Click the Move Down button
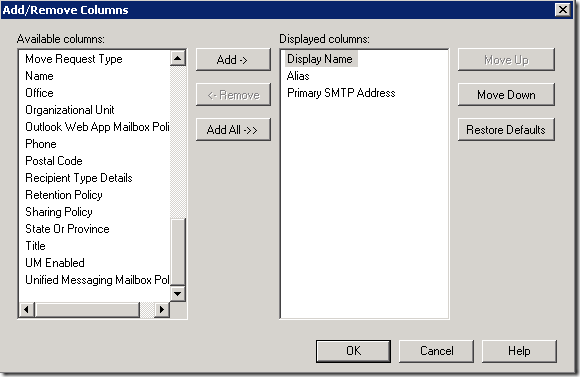Screen dimensions: 580x377 pyautogui.click(x=506, y=95)
